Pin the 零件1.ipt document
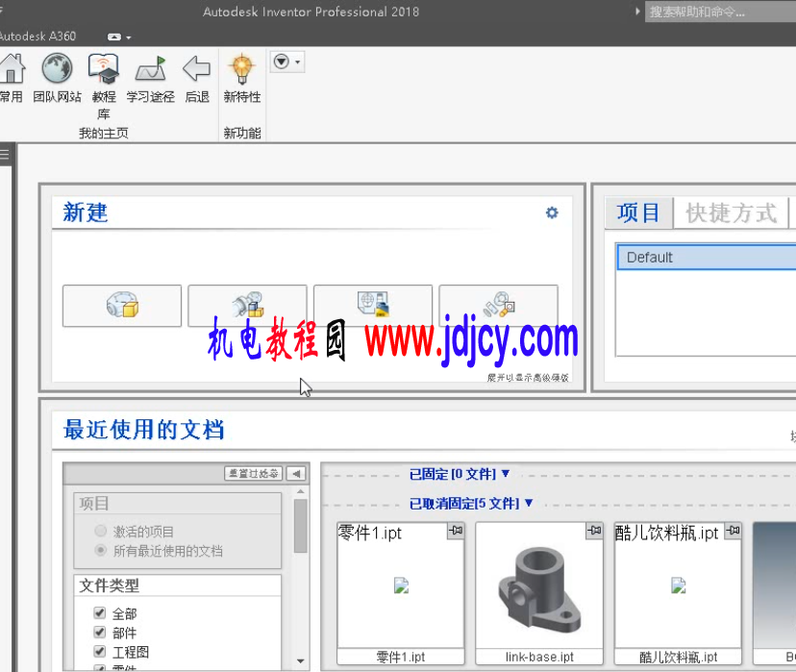 pos(456,531)
